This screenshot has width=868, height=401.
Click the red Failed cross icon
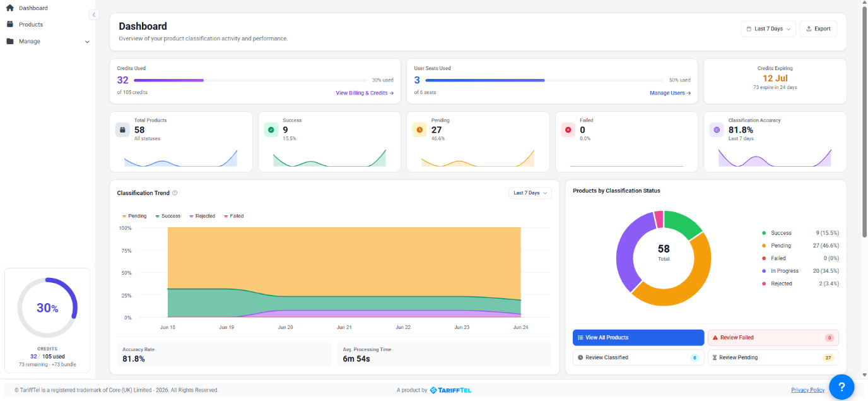[568, 129]
